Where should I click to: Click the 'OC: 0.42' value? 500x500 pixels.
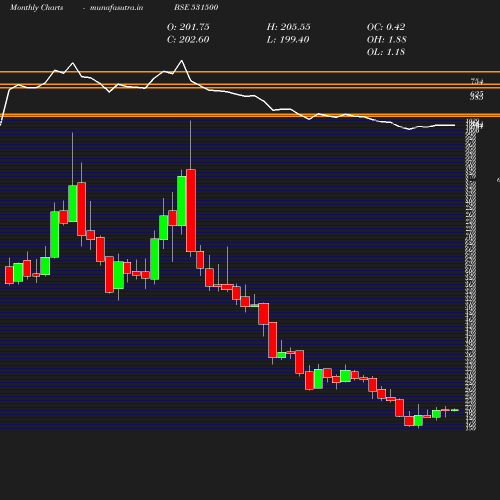[386, 27]
